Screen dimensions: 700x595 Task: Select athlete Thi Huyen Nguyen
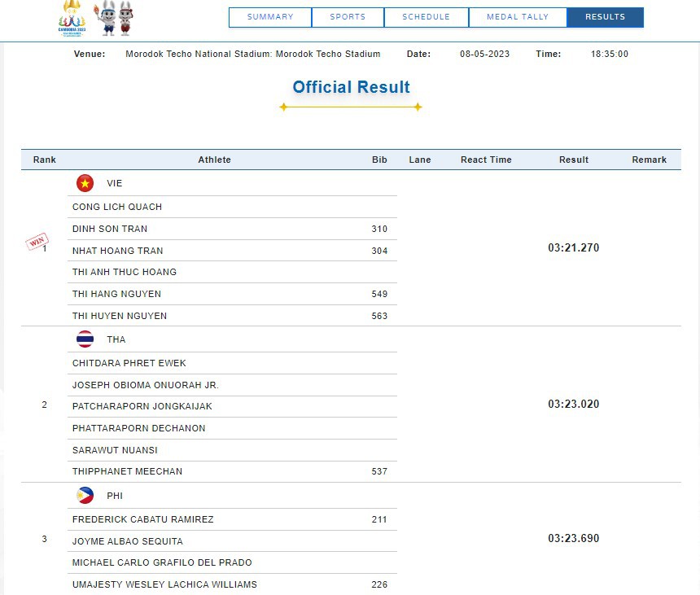tap(120, 316)
